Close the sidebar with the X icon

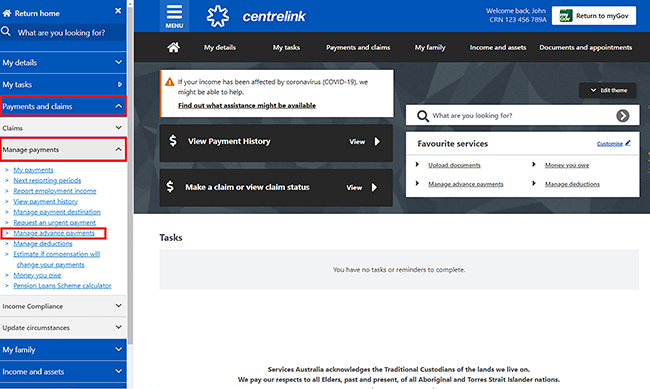118,11
